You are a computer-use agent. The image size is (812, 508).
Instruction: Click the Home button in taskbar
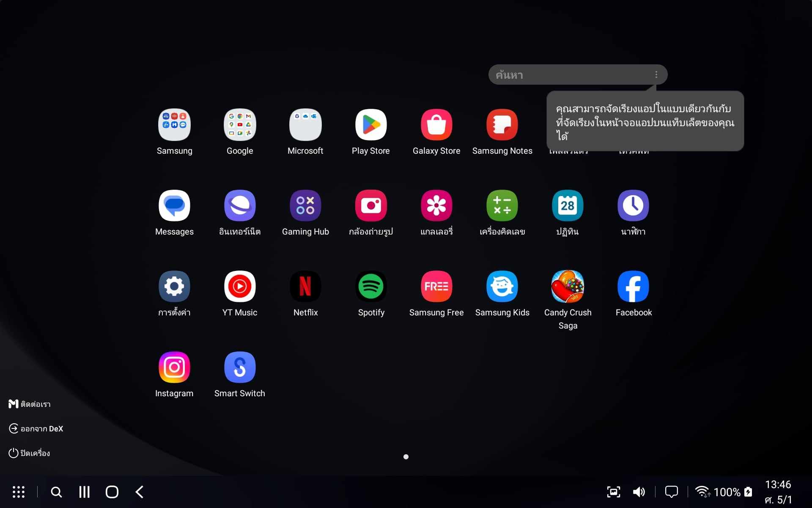[112, 492]
